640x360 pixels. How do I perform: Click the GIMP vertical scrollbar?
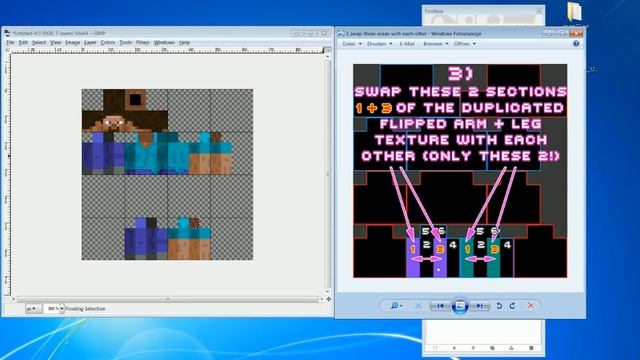click(328, 173)
